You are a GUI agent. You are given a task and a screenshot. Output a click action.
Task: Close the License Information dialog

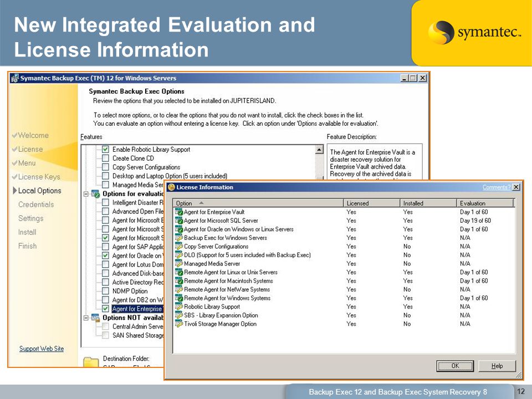click(x=516, y=187)
